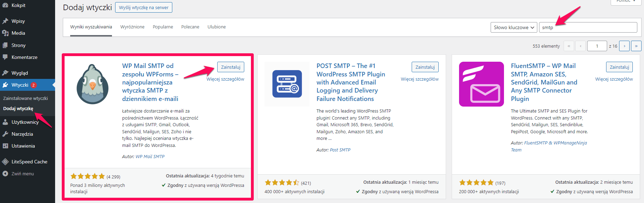
Task: Install FluentSMTP with Zainstaluj
Action: 619,67
